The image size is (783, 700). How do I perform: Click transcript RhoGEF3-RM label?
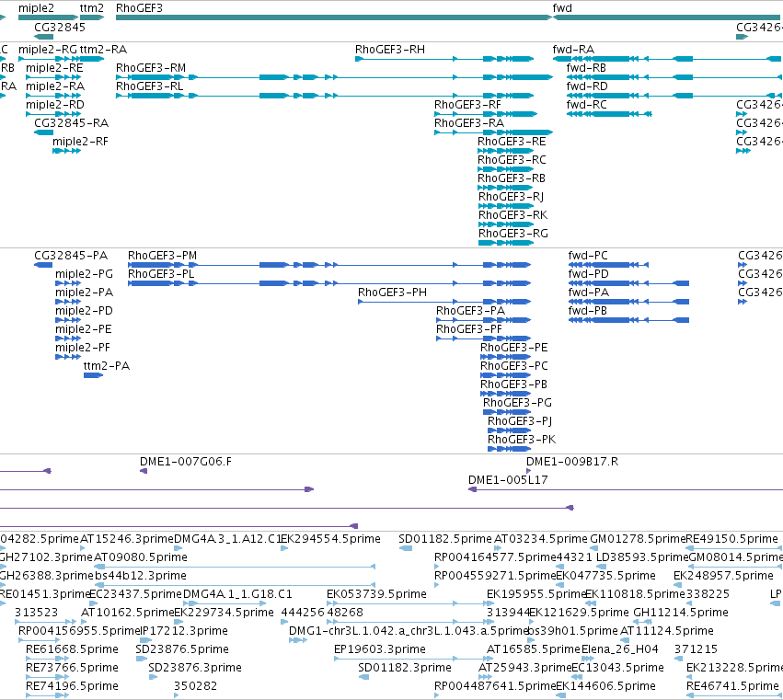(151, 68)
